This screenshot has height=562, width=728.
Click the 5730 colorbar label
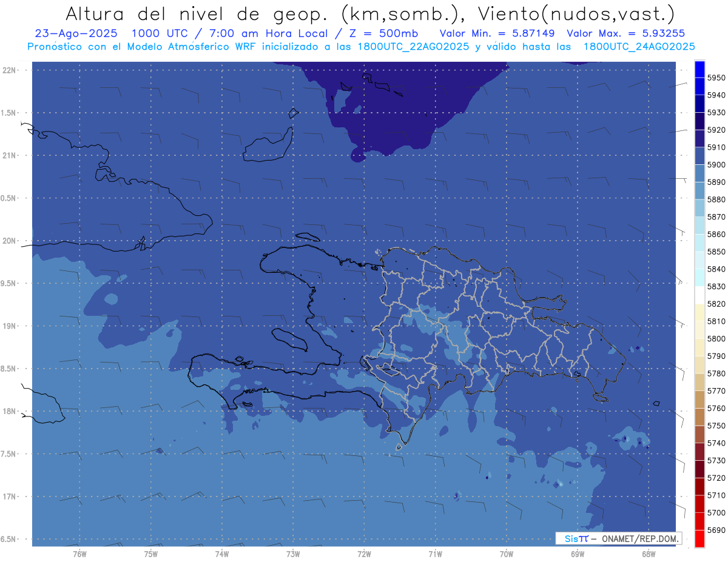pos(716,460)
